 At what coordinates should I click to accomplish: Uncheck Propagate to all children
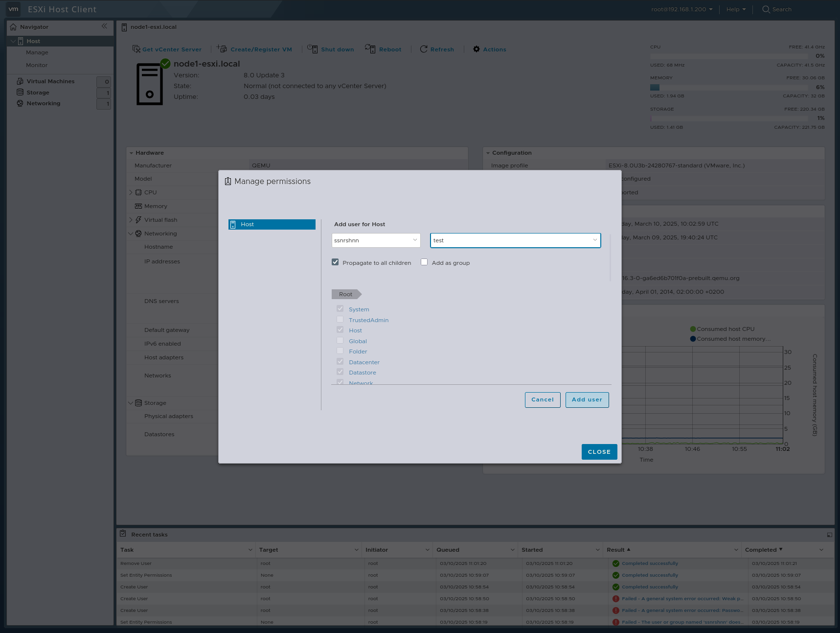click(335, 262)
